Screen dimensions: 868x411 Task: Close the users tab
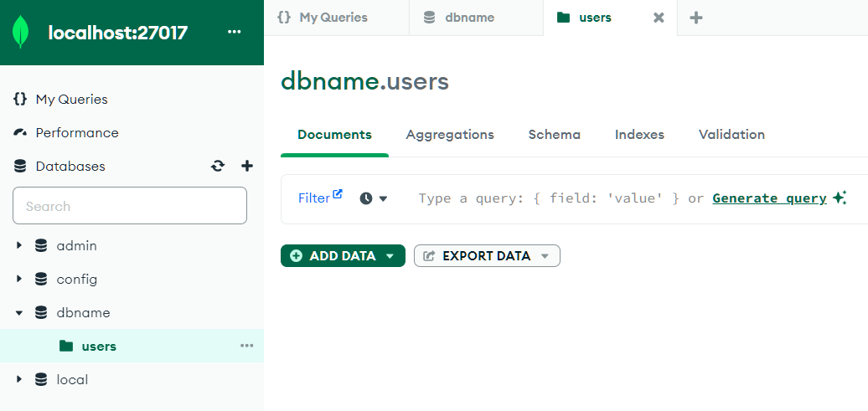[659, 18]
